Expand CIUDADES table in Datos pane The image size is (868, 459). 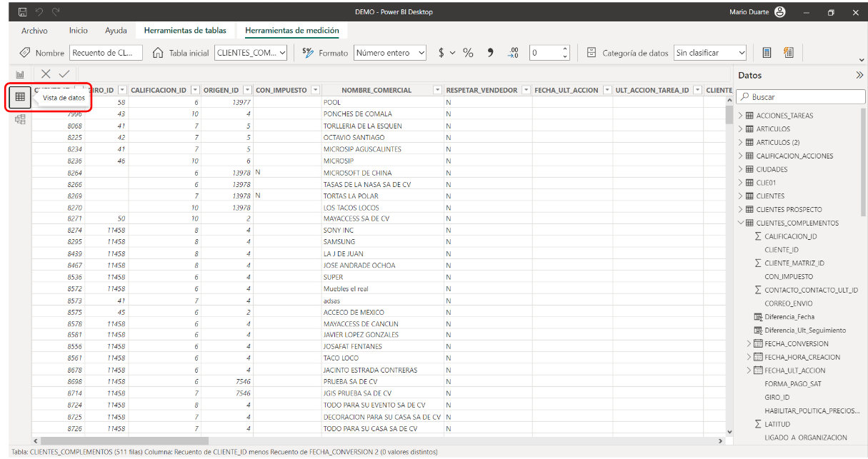point(740,169)
